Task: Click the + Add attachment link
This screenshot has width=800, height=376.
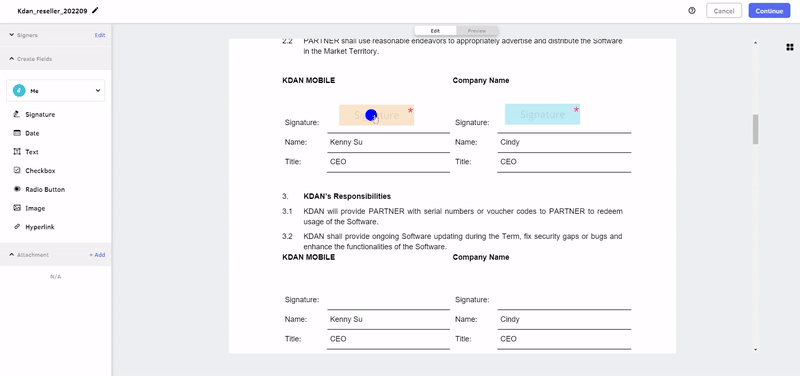Action: pos(97,255)
